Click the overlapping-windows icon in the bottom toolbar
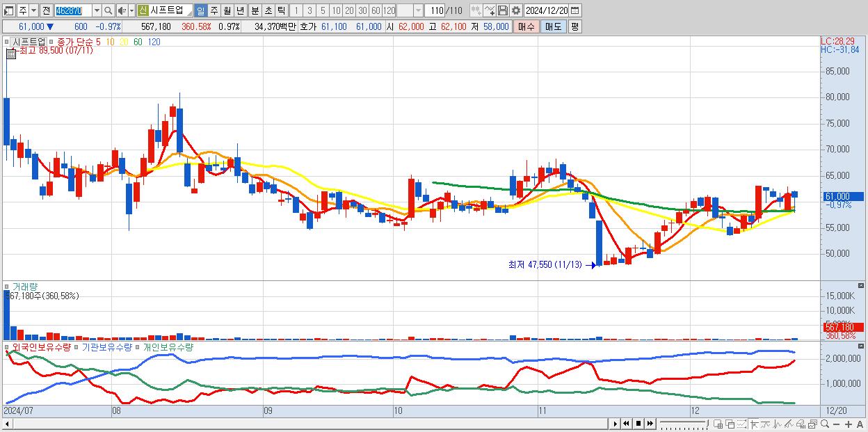 [x=730, y=424]
